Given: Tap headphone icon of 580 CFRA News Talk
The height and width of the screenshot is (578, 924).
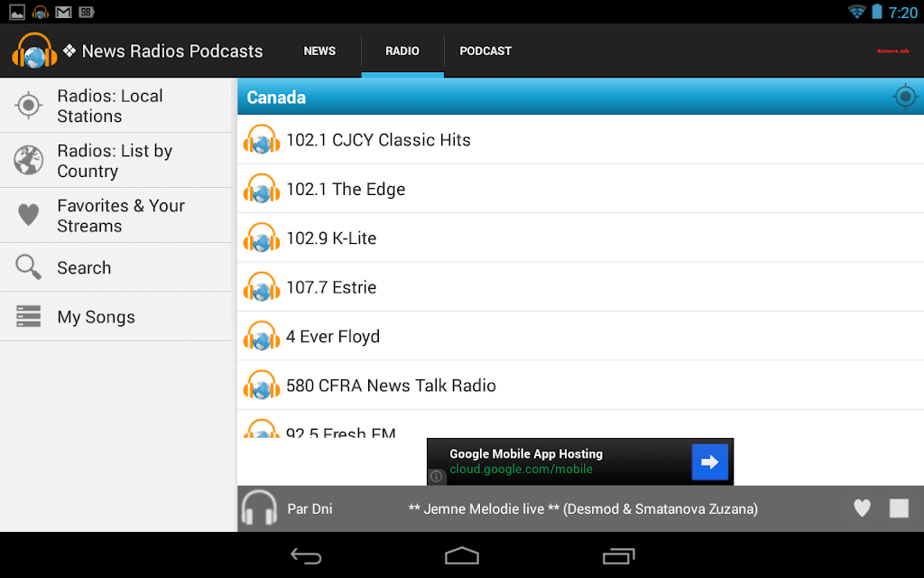Looking at the screenshot, I should pyautogui.click(x=262, y=385).
